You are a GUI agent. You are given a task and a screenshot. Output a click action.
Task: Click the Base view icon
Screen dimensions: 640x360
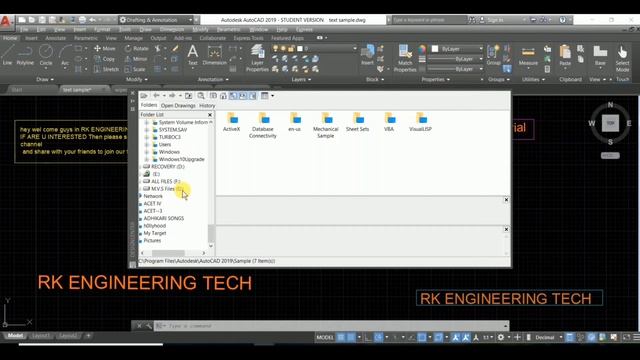pos(600,55)
